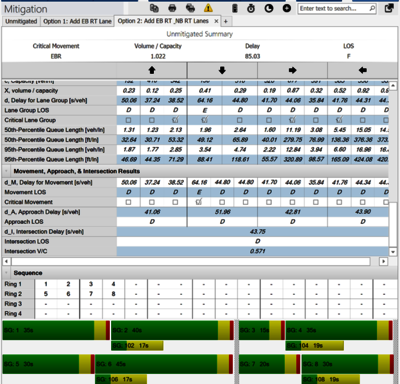
Task: Click Ring 2 cell containing 5
Action: click(46, 294)
